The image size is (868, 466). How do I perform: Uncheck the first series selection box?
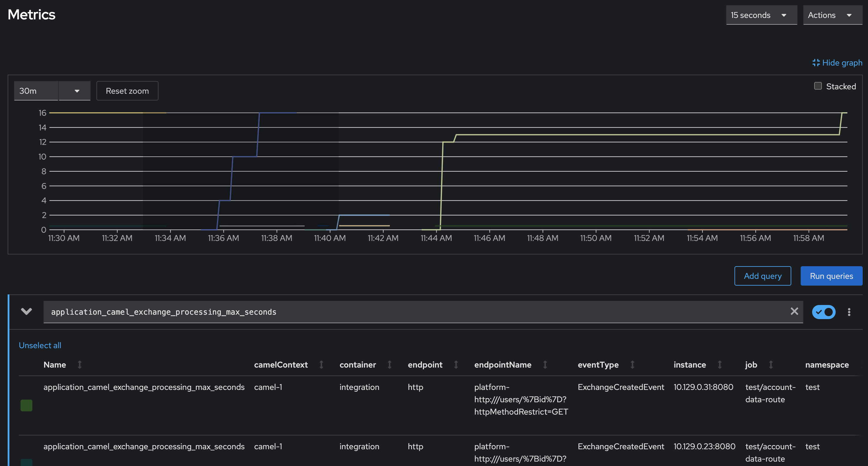26,405
